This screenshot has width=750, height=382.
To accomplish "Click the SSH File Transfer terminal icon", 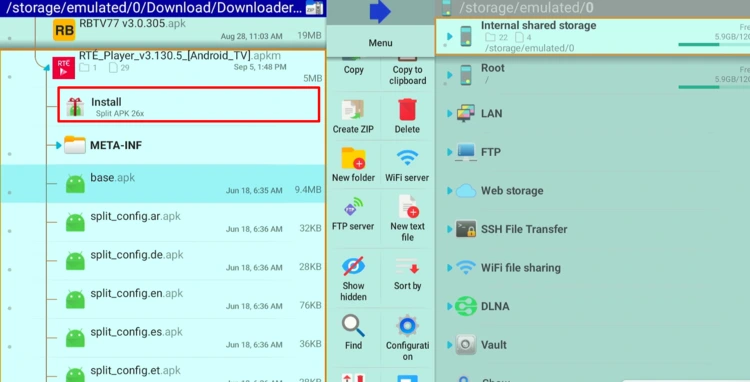I will pyautogui.click(x=466, y=229).
